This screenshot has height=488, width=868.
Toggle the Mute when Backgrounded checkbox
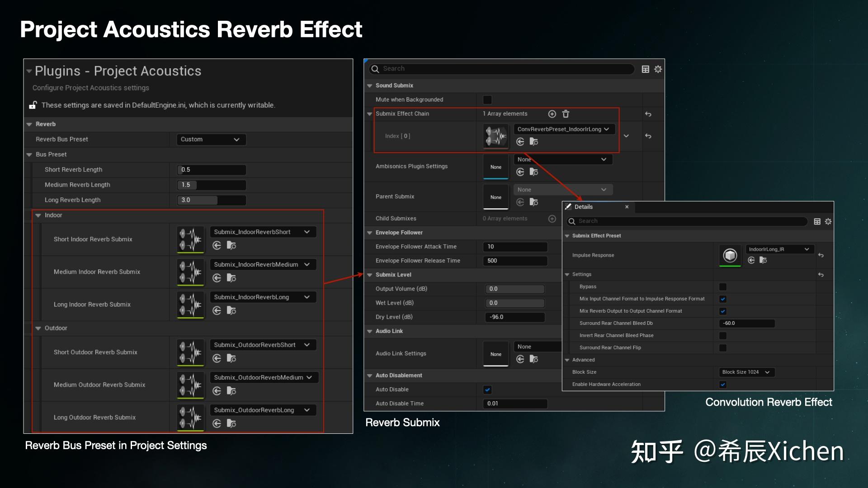tap(487, 99)
